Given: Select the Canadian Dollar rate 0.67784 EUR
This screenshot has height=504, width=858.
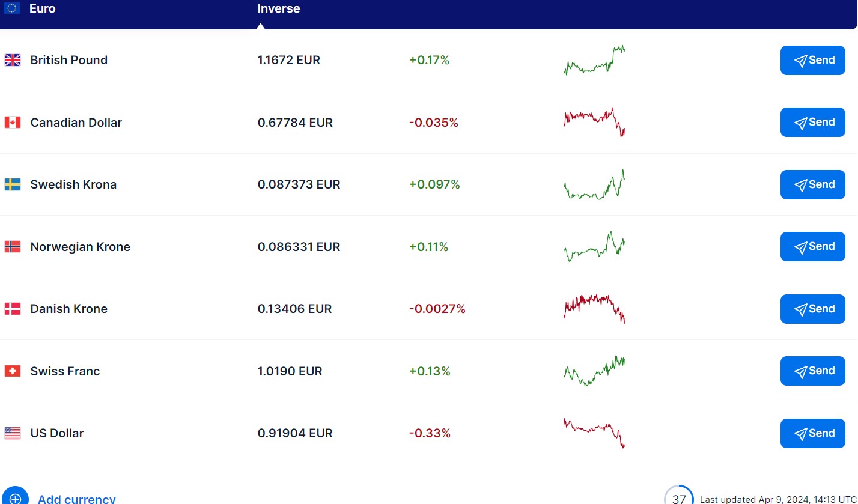Looking at the screenshot, I should click(x=295, y=123).
